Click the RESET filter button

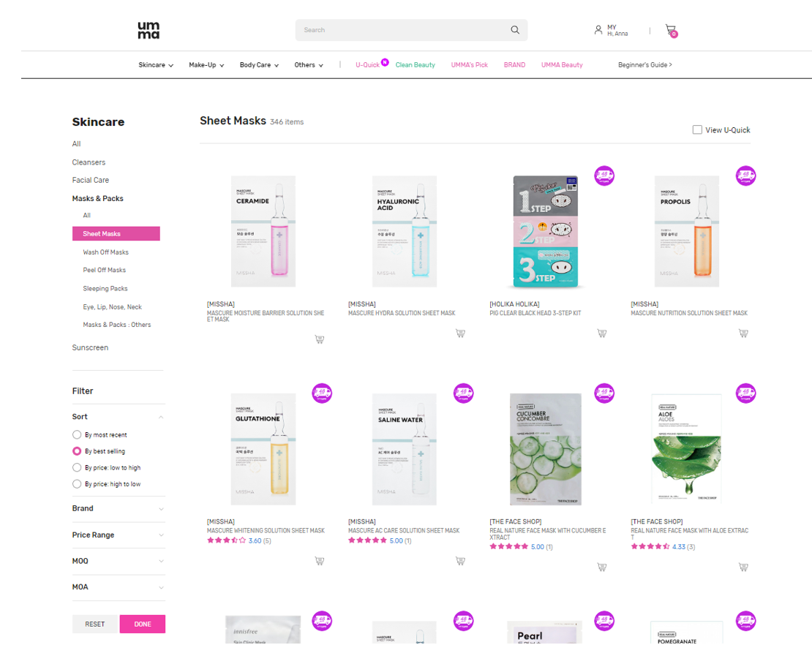[x=95, y=625]
